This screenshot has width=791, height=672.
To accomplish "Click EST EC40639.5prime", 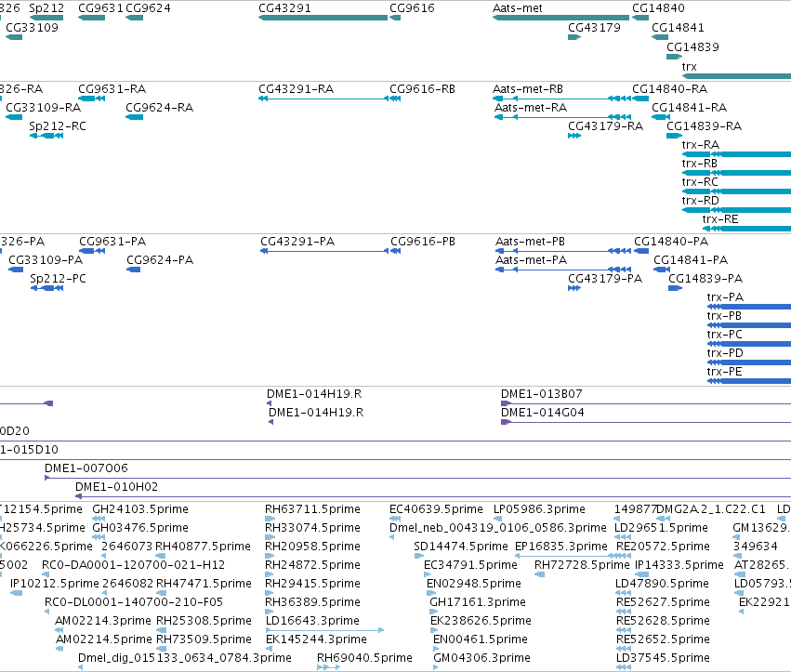I will click(x=436, y=509).
